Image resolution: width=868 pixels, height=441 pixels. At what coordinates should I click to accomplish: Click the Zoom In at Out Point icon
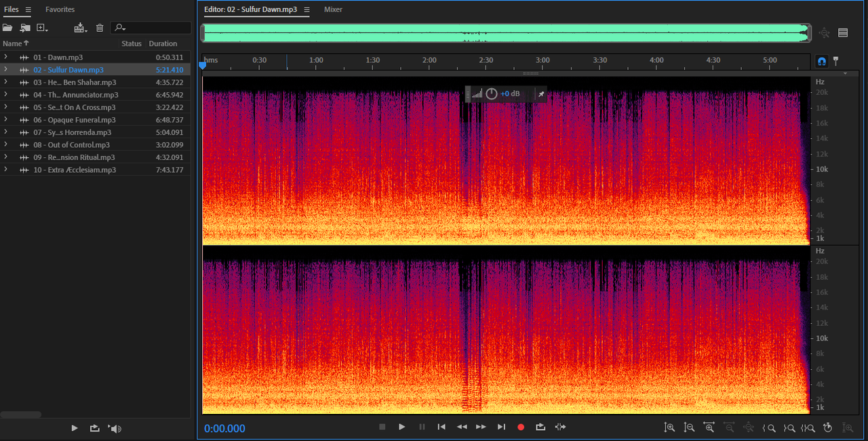point(789,427)
